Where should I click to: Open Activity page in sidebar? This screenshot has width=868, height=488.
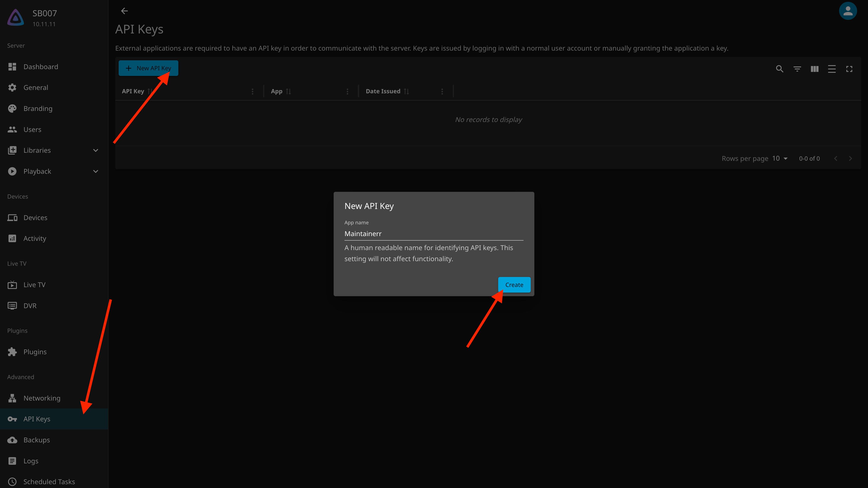click(54, 238)
